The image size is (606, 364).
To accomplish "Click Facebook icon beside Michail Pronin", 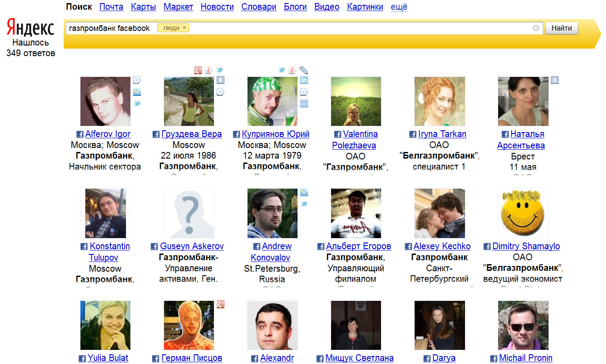I will pyautogui.click(x=494, y=358).
